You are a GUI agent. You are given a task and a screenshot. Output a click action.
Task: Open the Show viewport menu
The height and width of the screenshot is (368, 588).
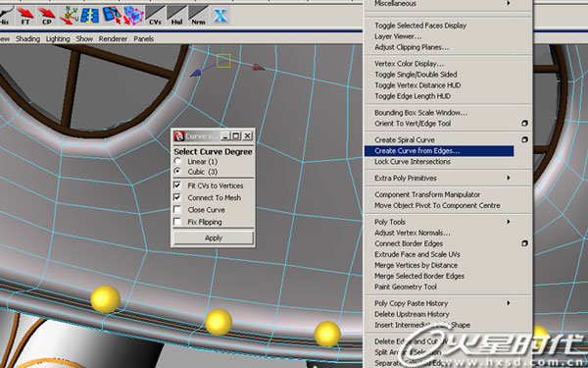tap(84, 38)
